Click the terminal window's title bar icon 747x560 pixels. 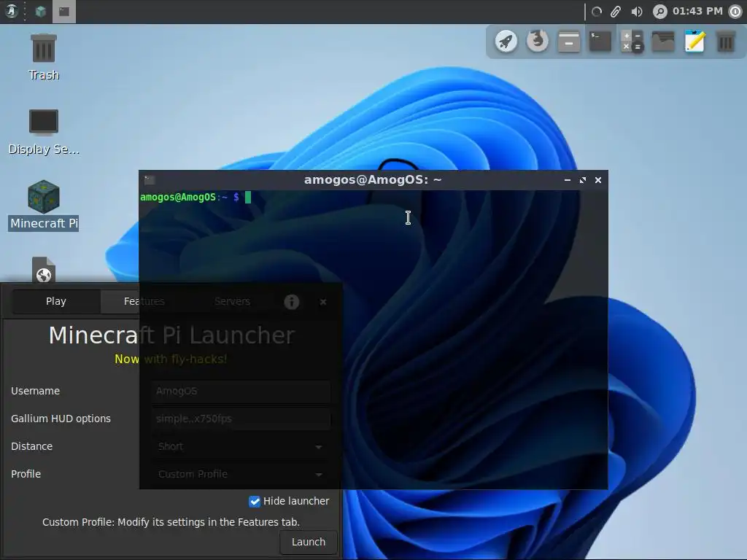click(x=150, y=180)
